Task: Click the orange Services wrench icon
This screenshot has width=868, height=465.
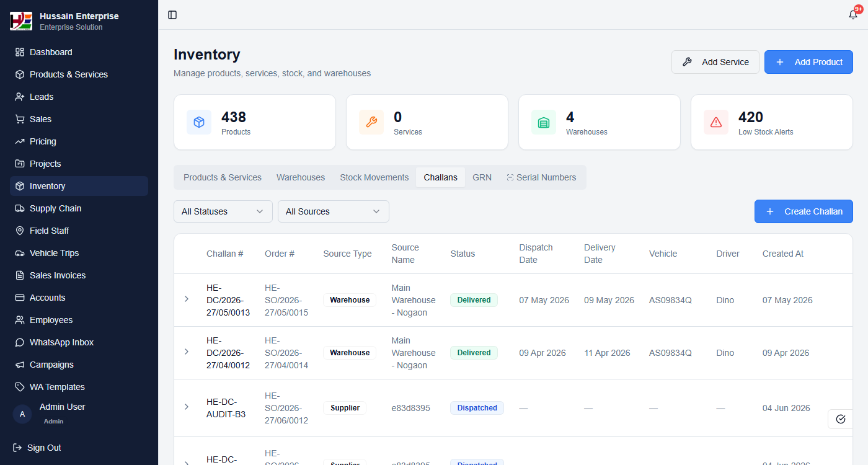Action: pyautogui.click(x=371, y=122)
